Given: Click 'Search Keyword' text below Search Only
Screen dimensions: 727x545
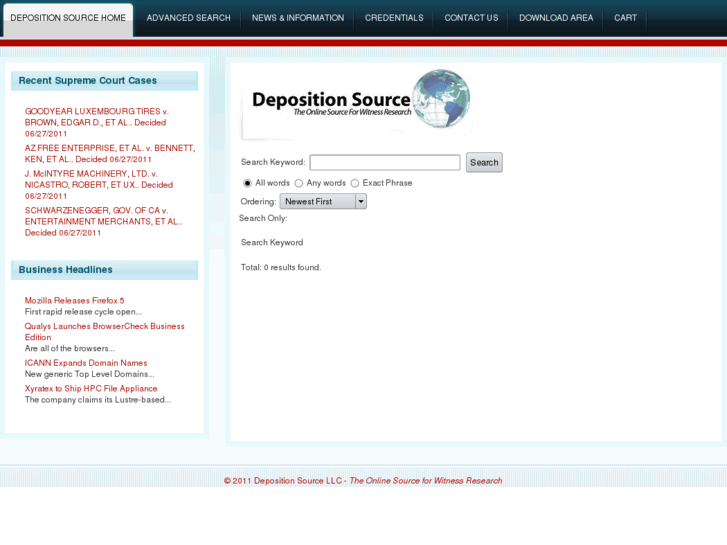Looking at the screenshot, I should pyautogui.click(x=272, y=242).
